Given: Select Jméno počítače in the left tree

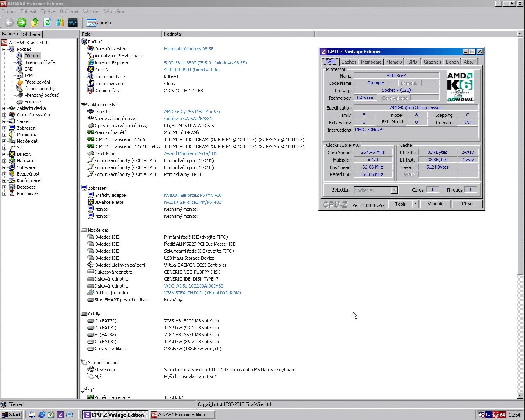Looking at the screenshot, I should (x=40, y=62).
